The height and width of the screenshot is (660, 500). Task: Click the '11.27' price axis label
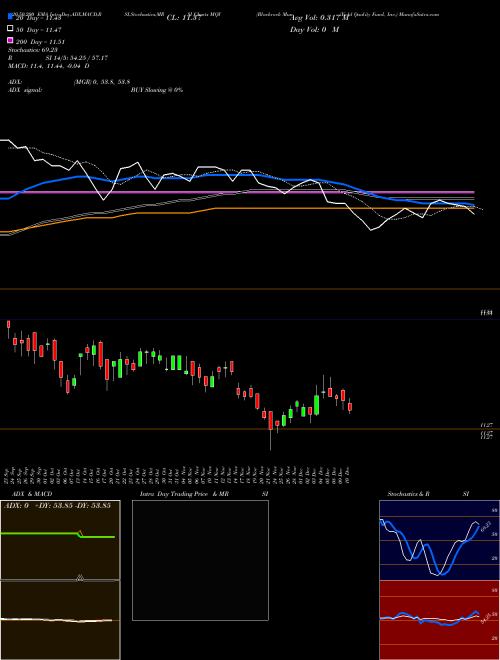(x=487, y=426)
